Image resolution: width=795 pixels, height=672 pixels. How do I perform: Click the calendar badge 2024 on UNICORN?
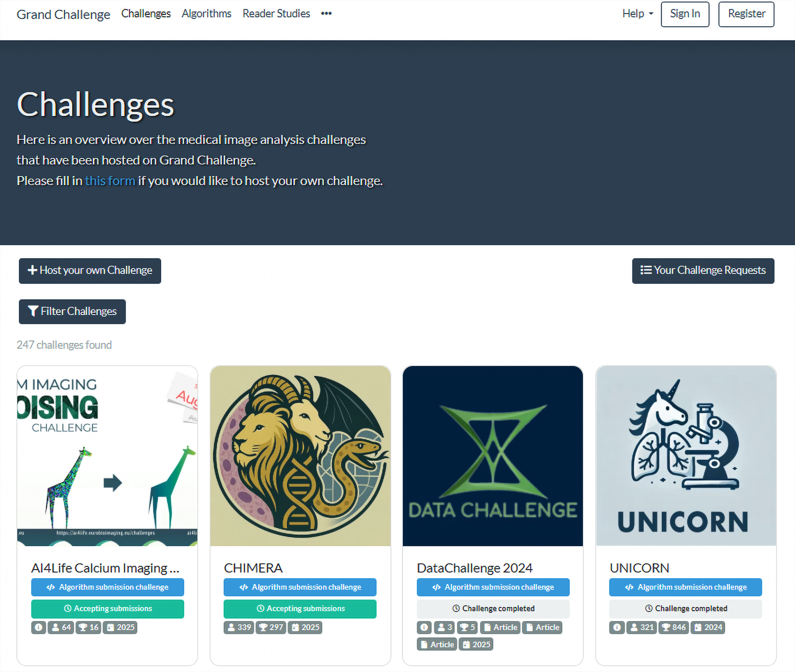(708, 627)
